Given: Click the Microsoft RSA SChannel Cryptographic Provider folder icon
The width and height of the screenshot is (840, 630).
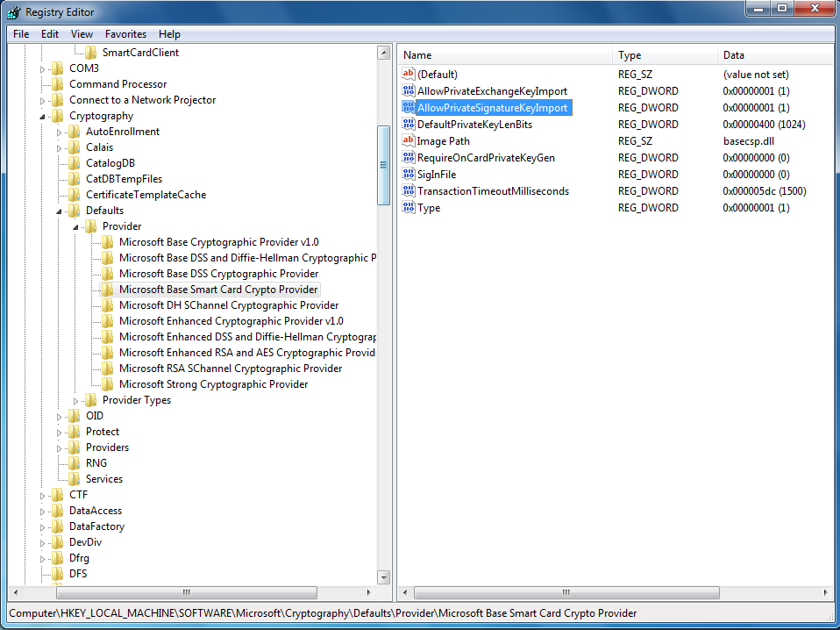Looking at the screenshot, I should click(108, 369).
